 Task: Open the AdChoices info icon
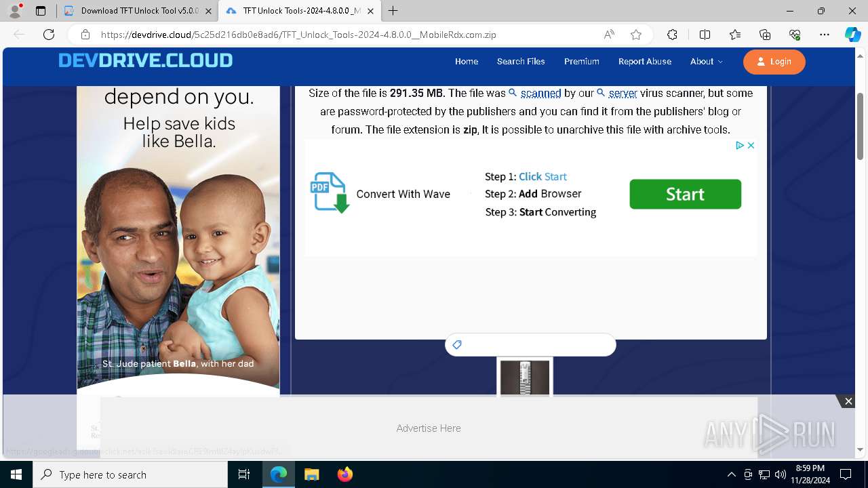point(740,145)
